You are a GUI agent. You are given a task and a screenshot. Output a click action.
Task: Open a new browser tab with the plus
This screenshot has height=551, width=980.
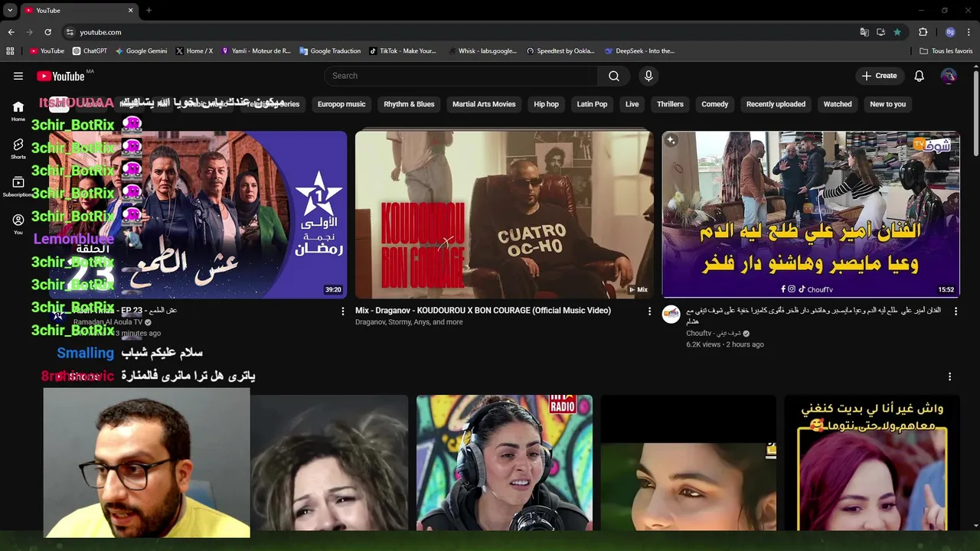(x=149, y=10)
